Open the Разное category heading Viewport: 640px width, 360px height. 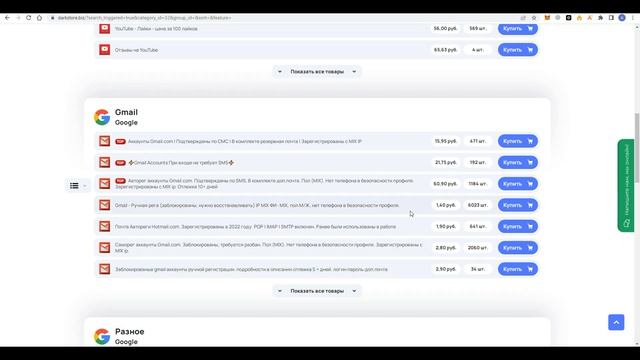129,331
